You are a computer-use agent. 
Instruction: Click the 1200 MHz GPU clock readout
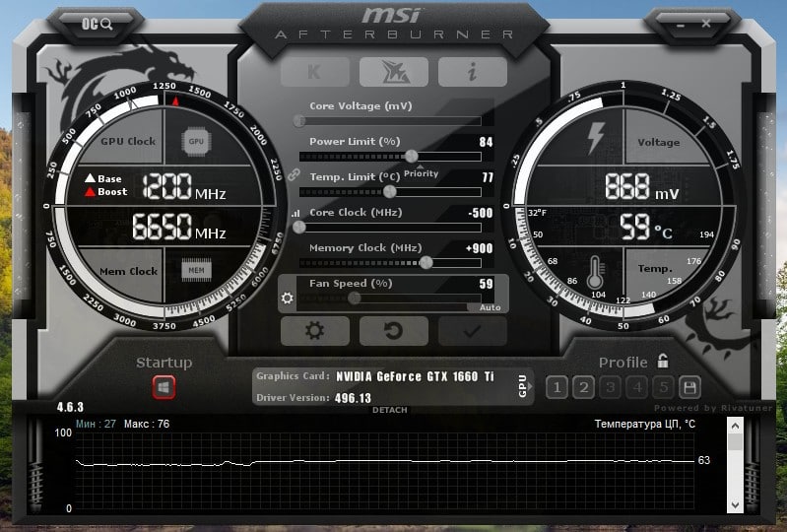click(184, 187)
